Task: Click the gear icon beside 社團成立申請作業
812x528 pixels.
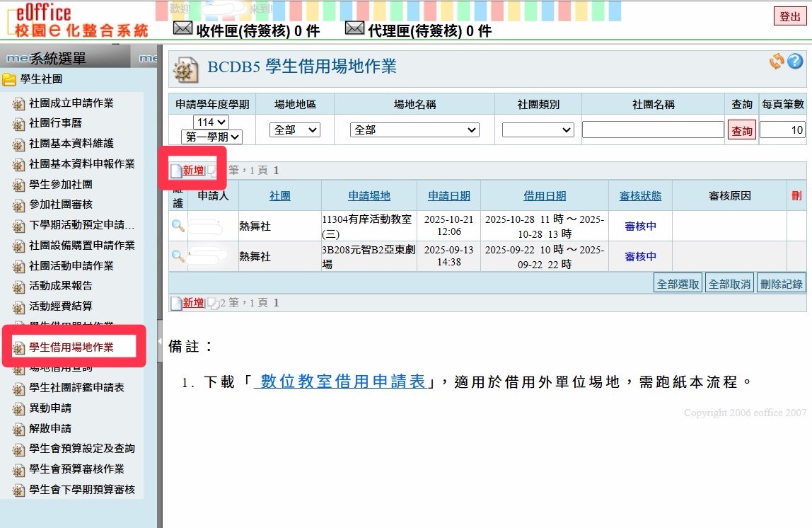Action: (18, 104)
